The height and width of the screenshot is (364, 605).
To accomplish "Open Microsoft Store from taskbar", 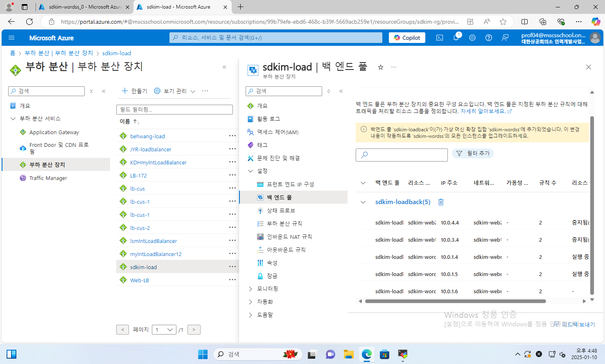I will click(x=384, y=354).
